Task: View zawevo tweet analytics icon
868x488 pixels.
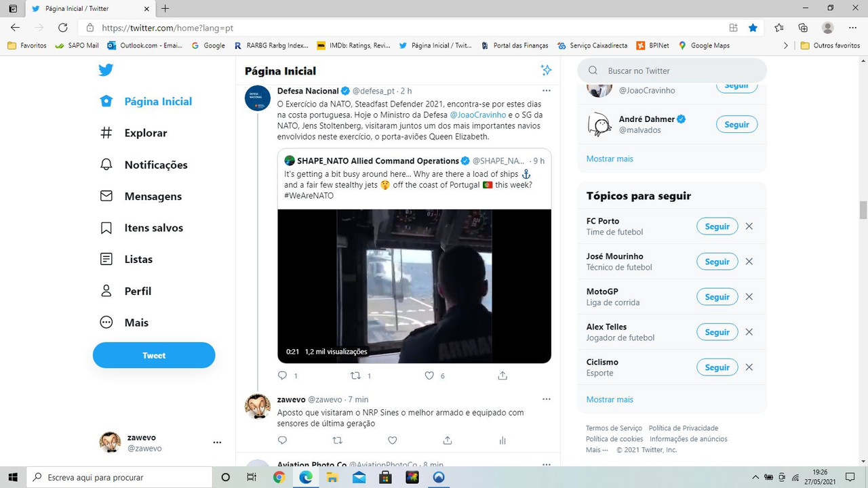Action: 502,441
